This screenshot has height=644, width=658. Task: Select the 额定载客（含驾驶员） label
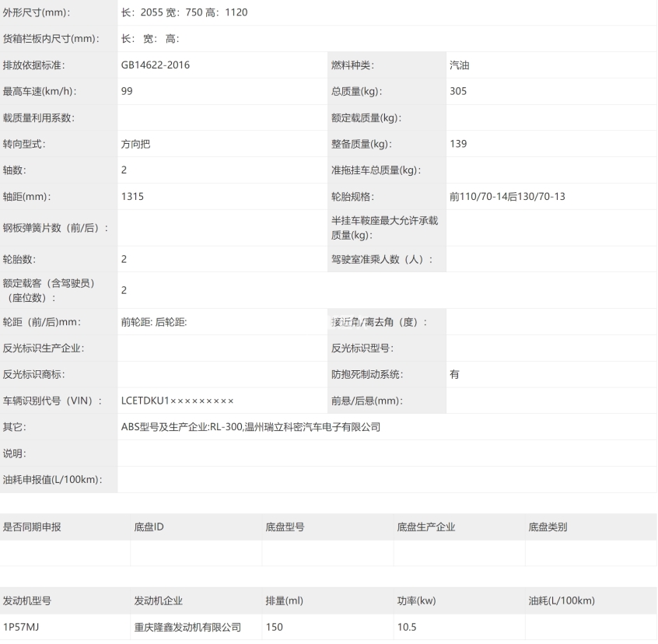pyautogui.click(x=49, y=290)
